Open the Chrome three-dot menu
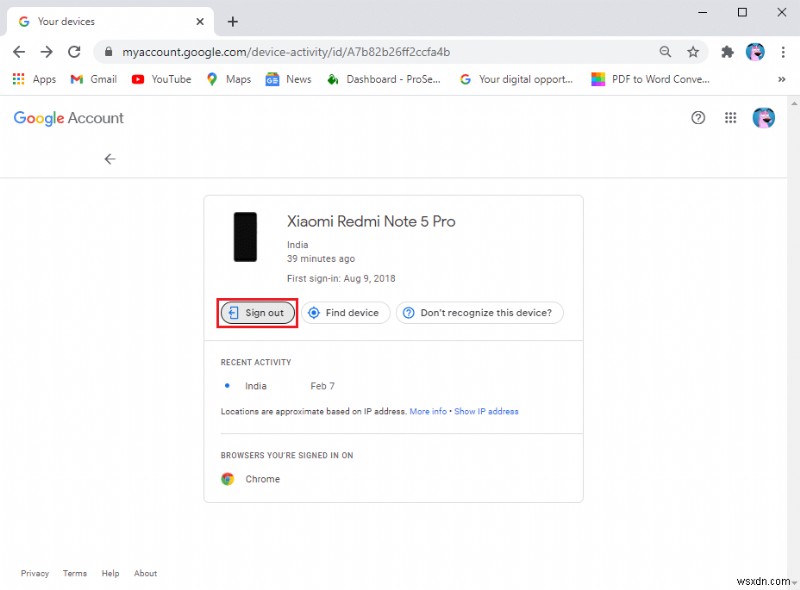Image resolution: width=800 pixels, height=590 pixels. pyautogui.click(x=783, y=51)
